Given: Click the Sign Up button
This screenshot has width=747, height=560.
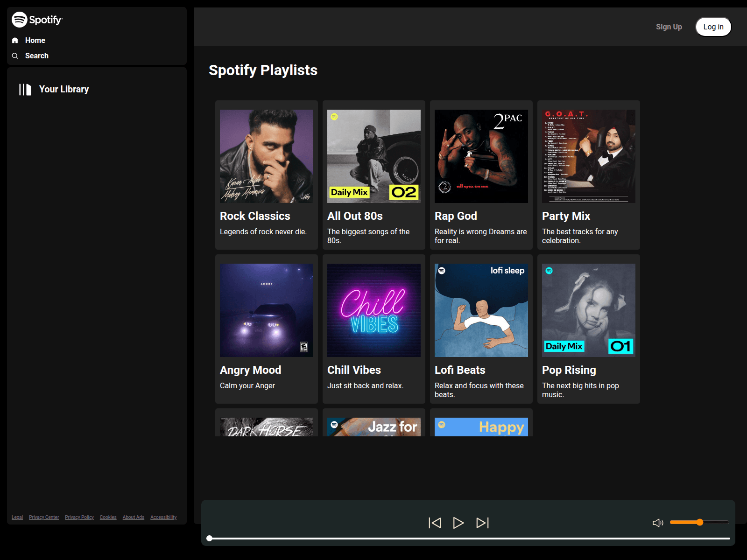Looking at the screenshot, I should point(669,27).
